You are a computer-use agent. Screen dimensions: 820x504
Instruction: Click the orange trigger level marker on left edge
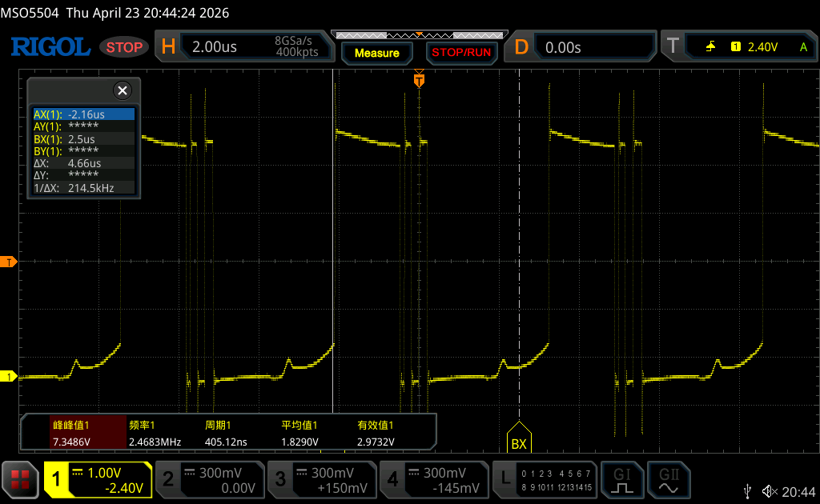tap(9, 262)
